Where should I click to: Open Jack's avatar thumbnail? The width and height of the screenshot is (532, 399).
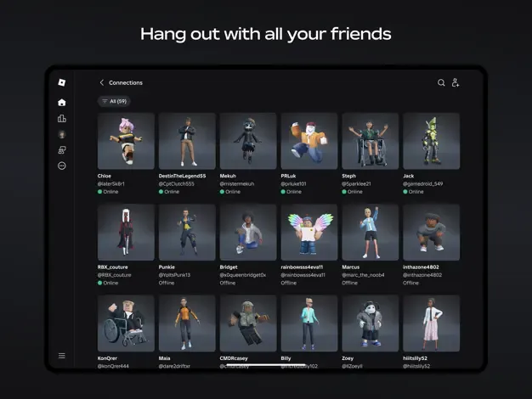(431, 141)
